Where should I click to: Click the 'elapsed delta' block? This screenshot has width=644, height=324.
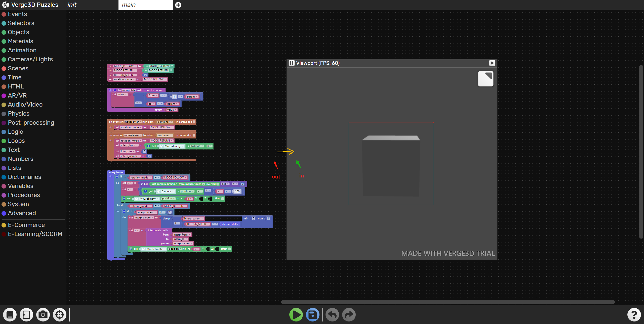point(230,224)
